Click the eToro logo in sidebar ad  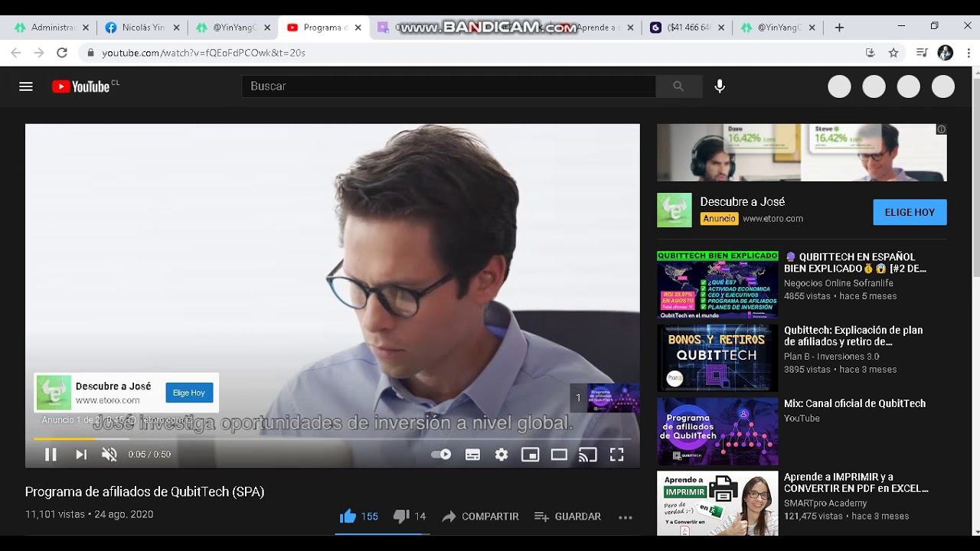pos(674,210)
